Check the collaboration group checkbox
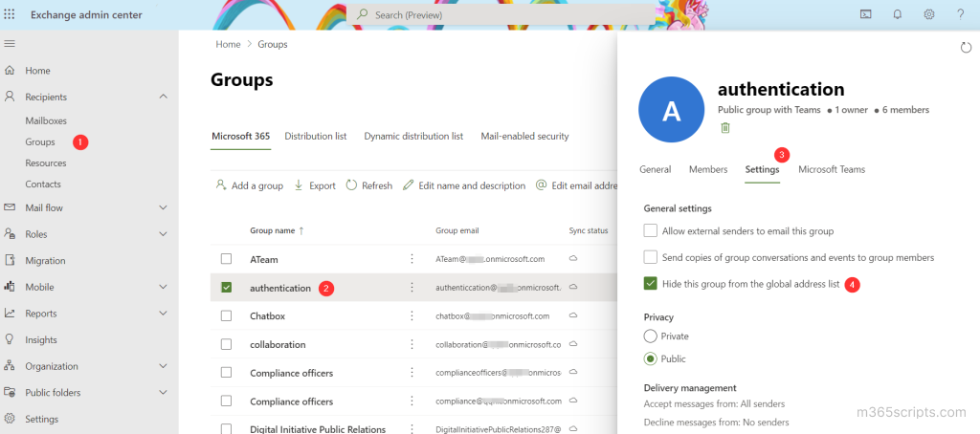 [x=226, y=344]
